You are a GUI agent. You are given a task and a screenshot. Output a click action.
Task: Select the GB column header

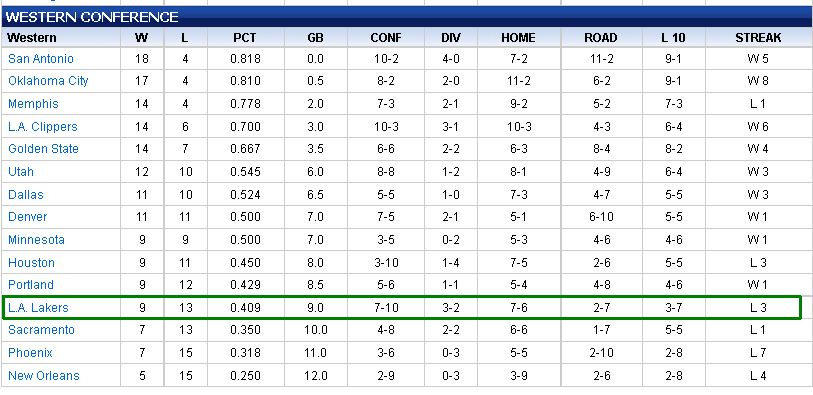coord(315,38)
